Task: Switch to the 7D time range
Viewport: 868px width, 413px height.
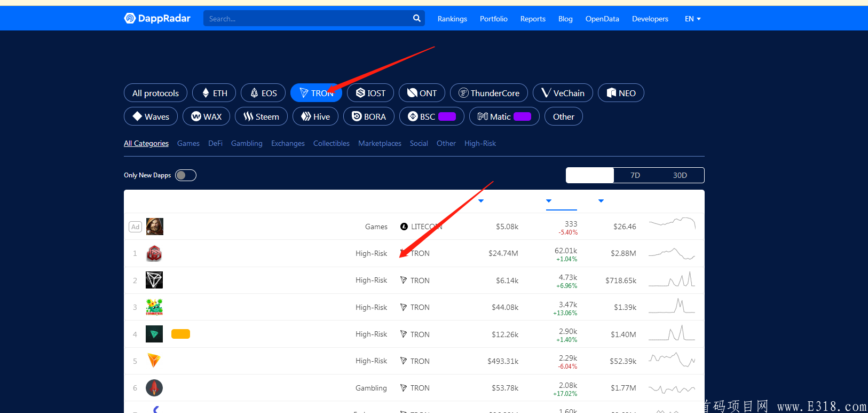Action: coord(635,175)
